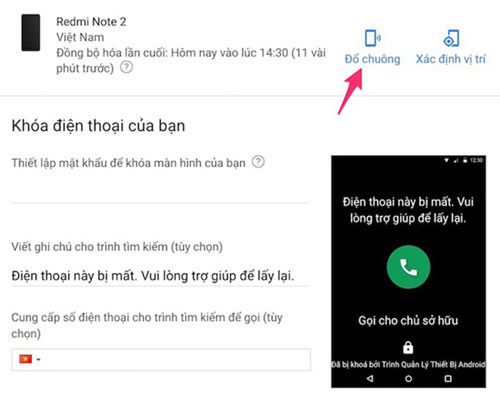Click the lock icon in phone preview
500x395 pixels.
tap(408, 347)
